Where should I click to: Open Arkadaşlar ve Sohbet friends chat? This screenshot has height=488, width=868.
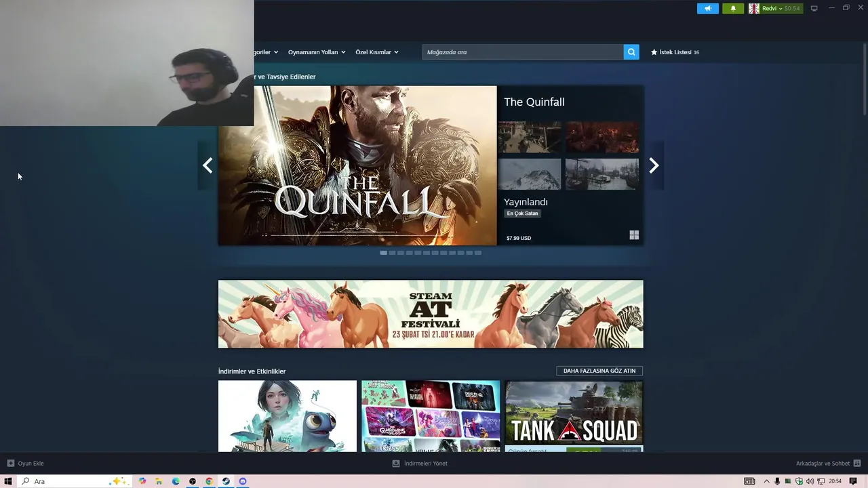823,464
